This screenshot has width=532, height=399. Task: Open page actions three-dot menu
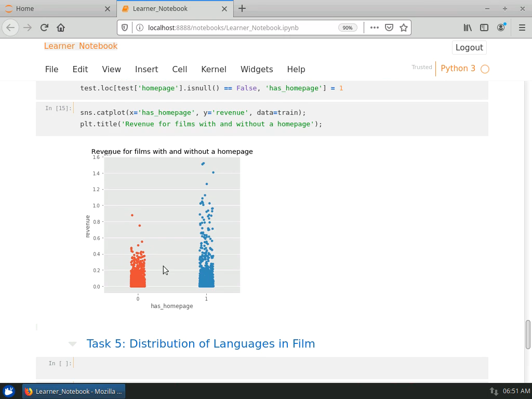click(x=374, y=28)
